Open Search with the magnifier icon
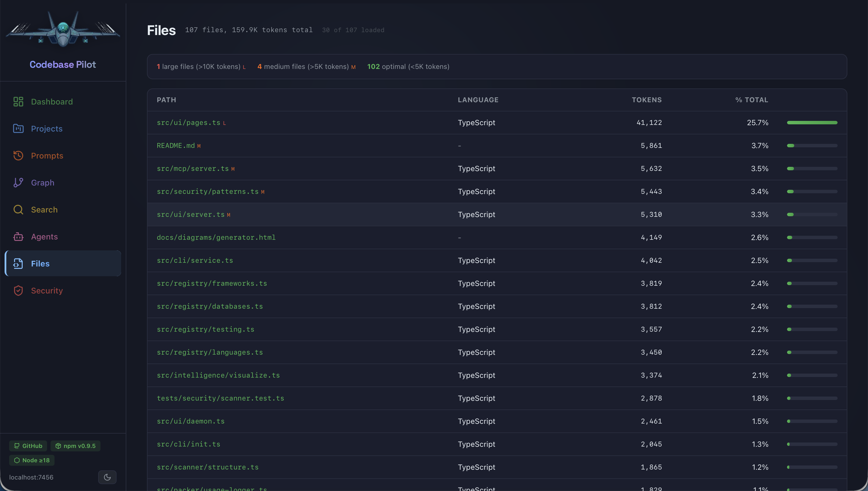 18,209
